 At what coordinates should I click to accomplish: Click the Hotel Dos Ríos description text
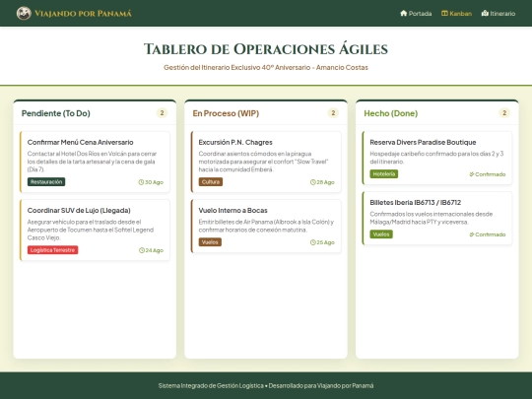[x=93, y=162]
